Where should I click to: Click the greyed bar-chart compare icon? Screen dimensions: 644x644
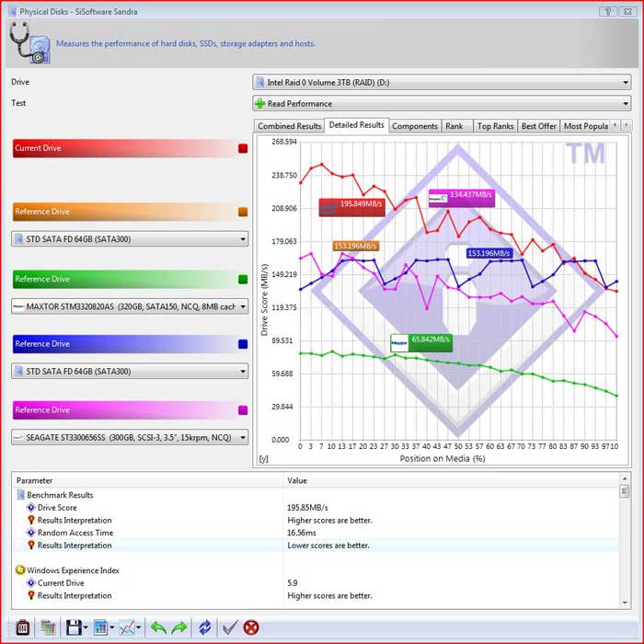pyautogui.click(x=49, y=627)
